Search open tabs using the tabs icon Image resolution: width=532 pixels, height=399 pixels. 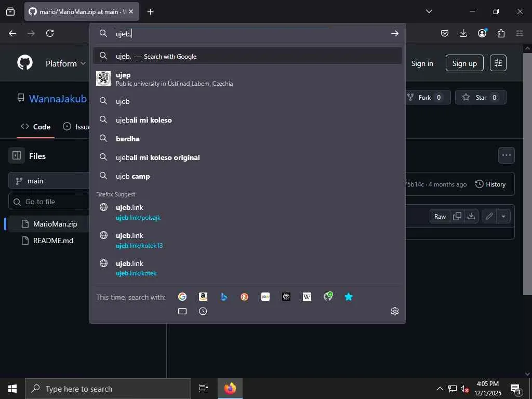pyautogui.click(x=182, y=311)
